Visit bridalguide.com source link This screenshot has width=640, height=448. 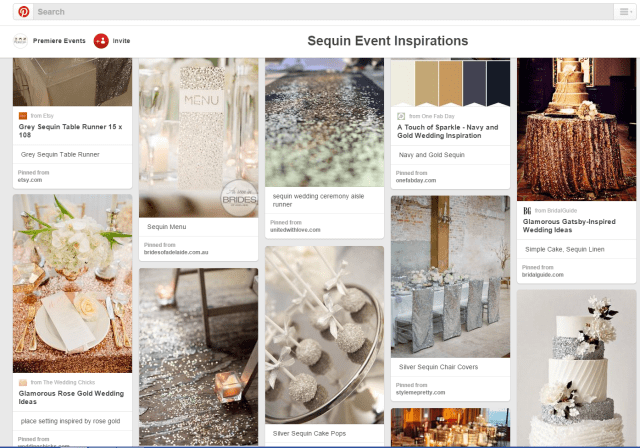click(543, 275)
